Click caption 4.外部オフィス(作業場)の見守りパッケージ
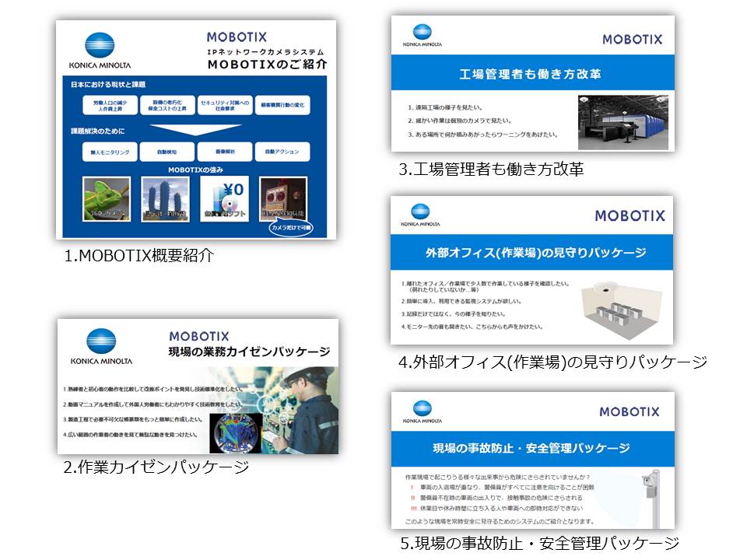Viewport: 747px width, 560px height. click(553, 362)
